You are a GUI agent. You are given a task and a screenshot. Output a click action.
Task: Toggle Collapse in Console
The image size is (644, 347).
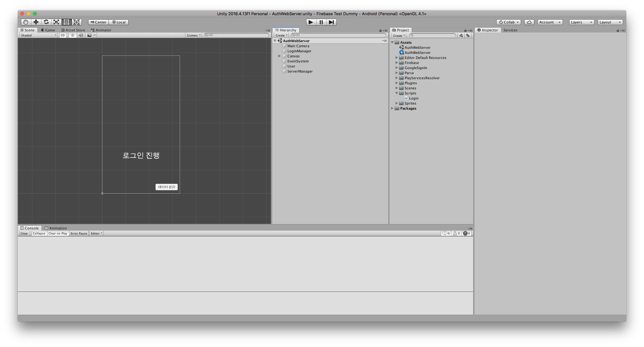pos(39,234)
